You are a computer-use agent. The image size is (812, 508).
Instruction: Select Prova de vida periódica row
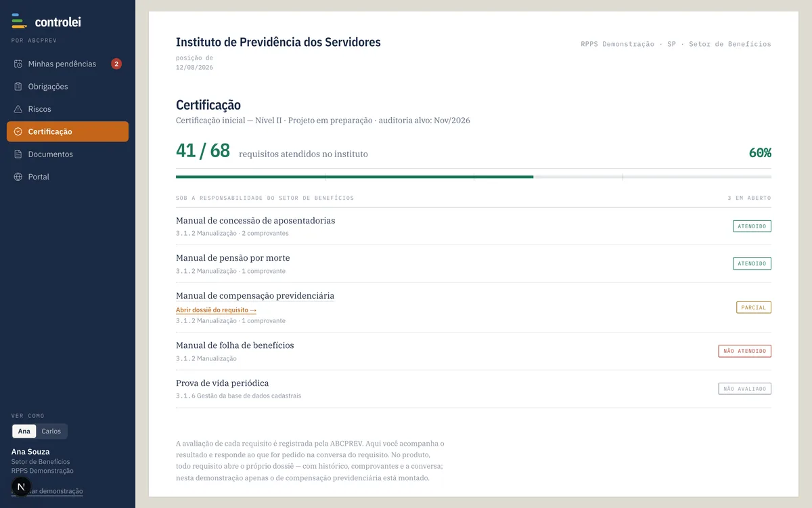(x=474, y=389)
